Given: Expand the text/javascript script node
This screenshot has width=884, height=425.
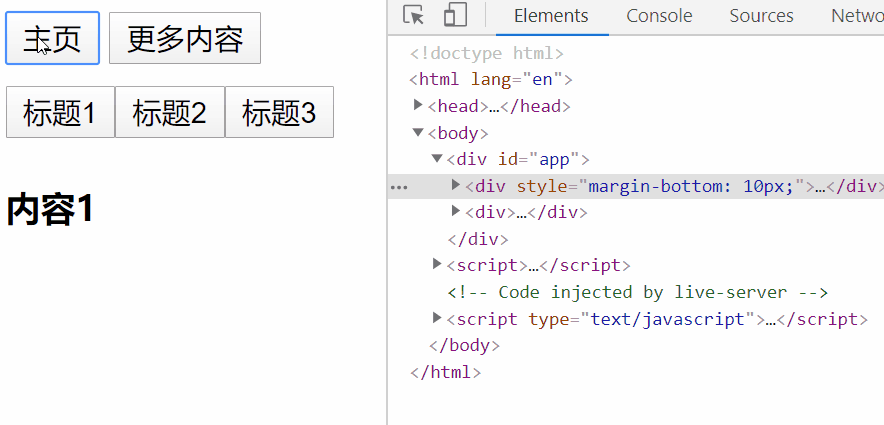Looking at the screenshot, I should (x=436, y=318).
